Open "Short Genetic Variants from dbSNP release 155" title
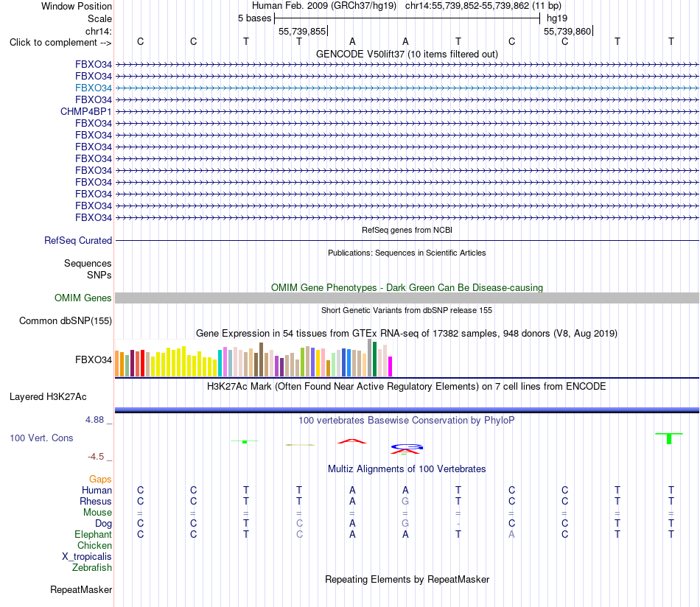The width and height of the screenshot is (700, 607). [x=407, y=310]
